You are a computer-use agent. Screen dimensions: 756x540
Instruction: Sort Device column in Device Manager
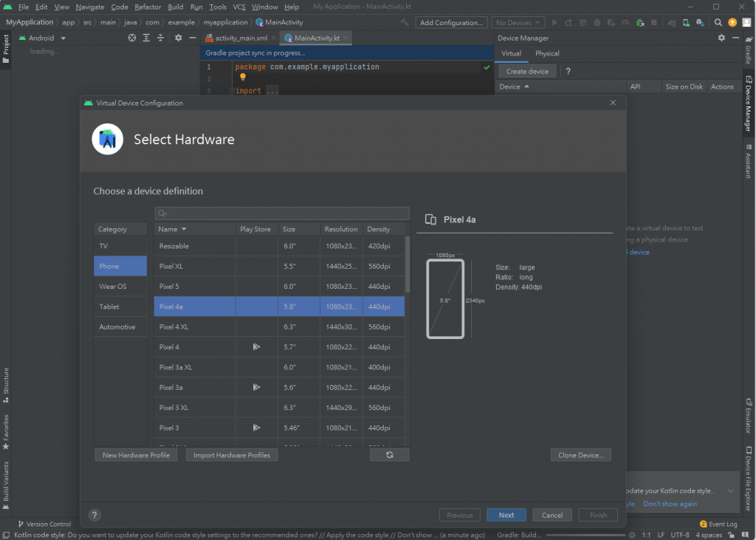tap(560, 86)
